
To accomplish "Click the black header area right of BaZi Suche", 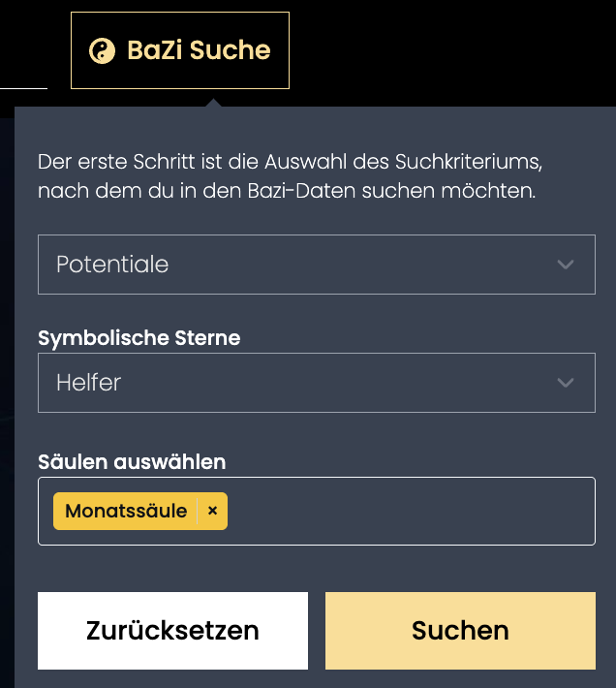I will click(452, 50).
